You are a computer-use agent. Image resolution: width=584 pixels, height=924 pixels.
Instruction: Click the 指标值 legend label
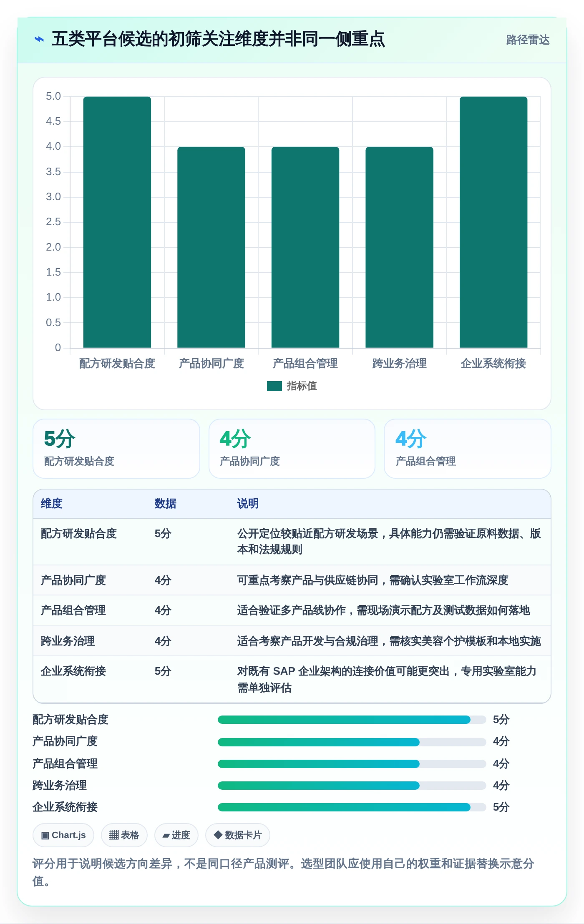(302, 386)
